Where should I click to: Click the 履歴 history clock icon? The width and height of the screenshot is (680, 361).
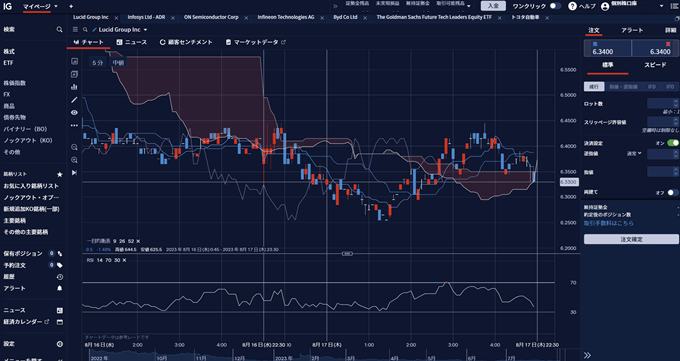point(60,277)
